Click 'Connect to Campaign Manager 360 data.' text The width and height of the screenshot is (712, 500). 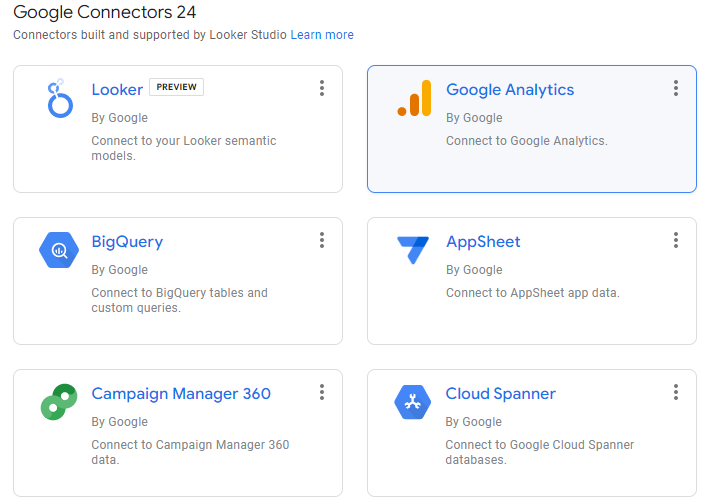click(190, 452)
